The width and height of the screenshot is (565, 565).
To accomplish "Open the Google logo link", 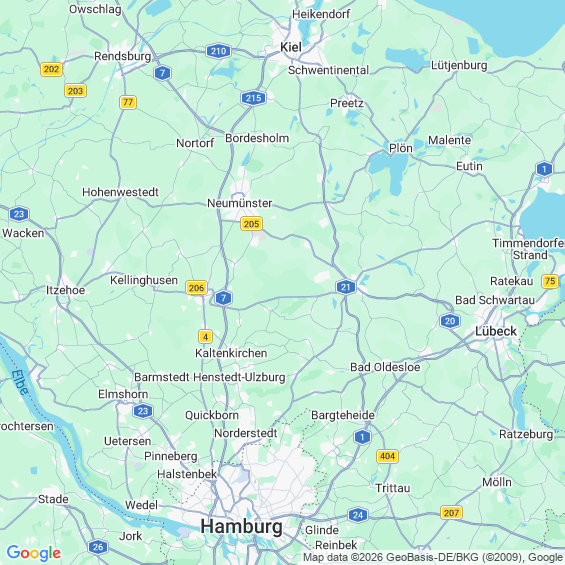I will pyautogui.click(x=34, y=553).
